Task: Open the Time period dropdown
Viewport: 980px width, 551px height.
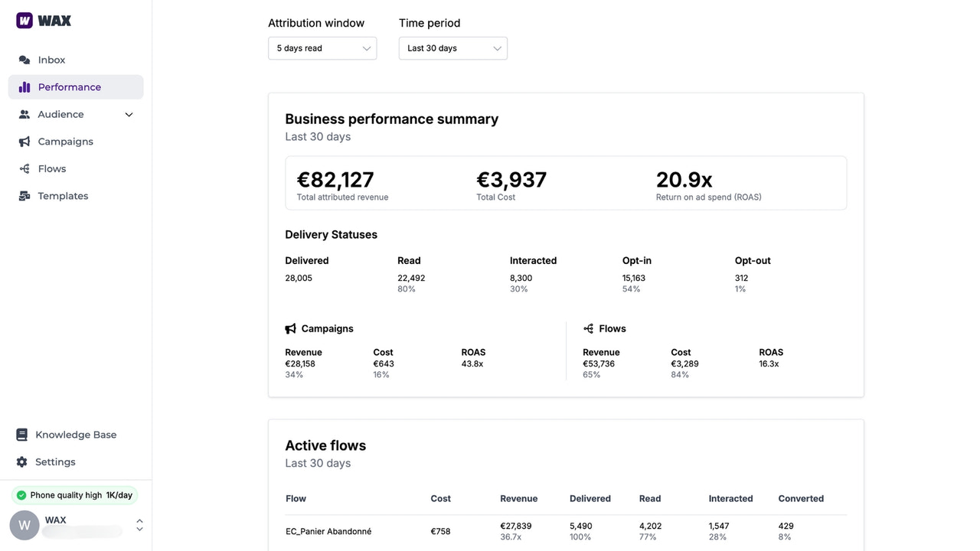Action: click(x=452, y=47)
